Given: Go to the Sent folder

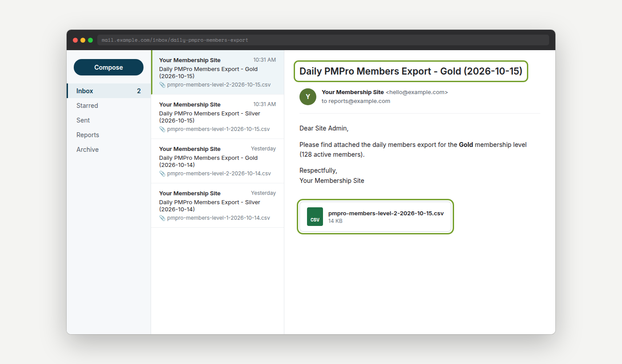Looking at the screenshot, I should (109, 120).
